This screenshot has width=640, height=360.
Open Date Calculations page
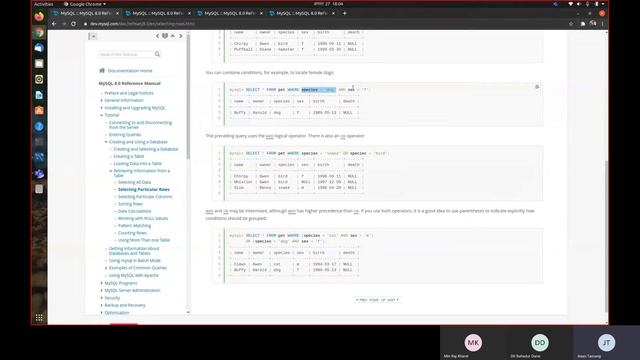coord(134,211)
